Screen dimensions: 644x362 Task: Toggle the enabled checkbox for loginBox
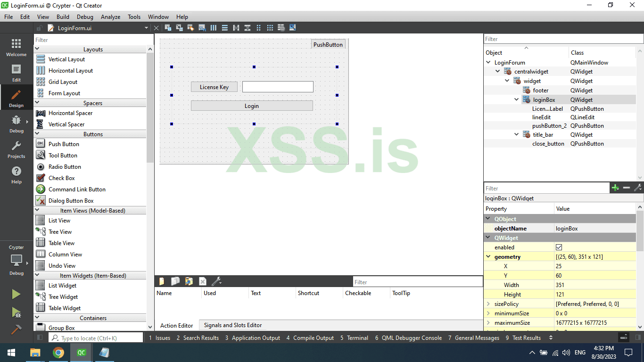tap(559, 247)
